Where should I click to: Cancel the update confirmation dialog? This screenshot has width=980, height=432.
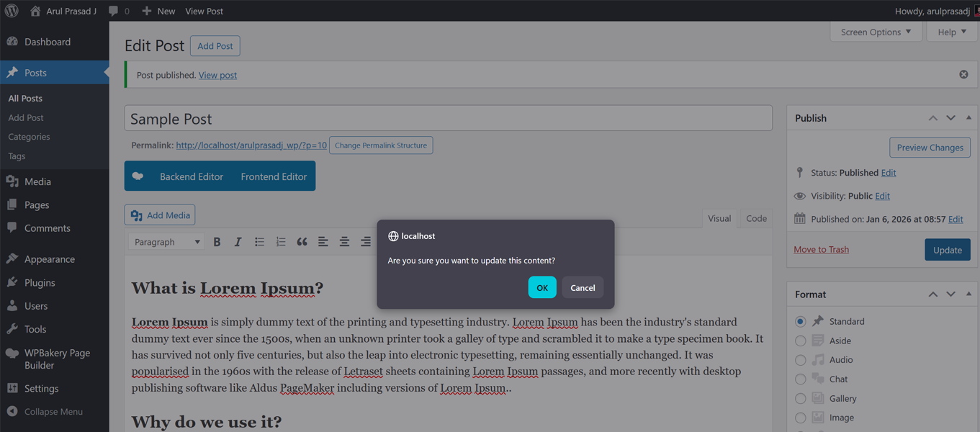tap(583, 287)
